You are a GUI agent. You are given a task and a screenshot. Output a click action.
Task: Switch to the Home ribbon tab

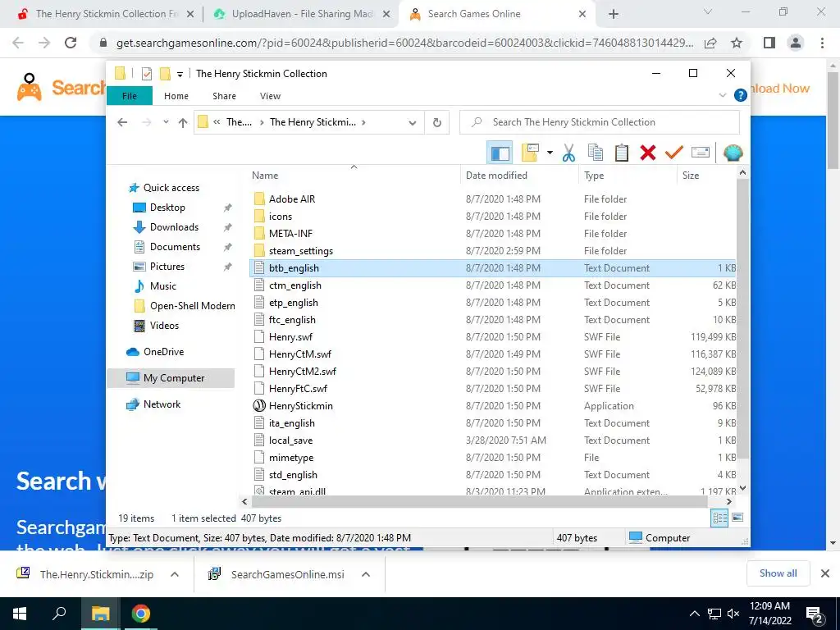176,96
